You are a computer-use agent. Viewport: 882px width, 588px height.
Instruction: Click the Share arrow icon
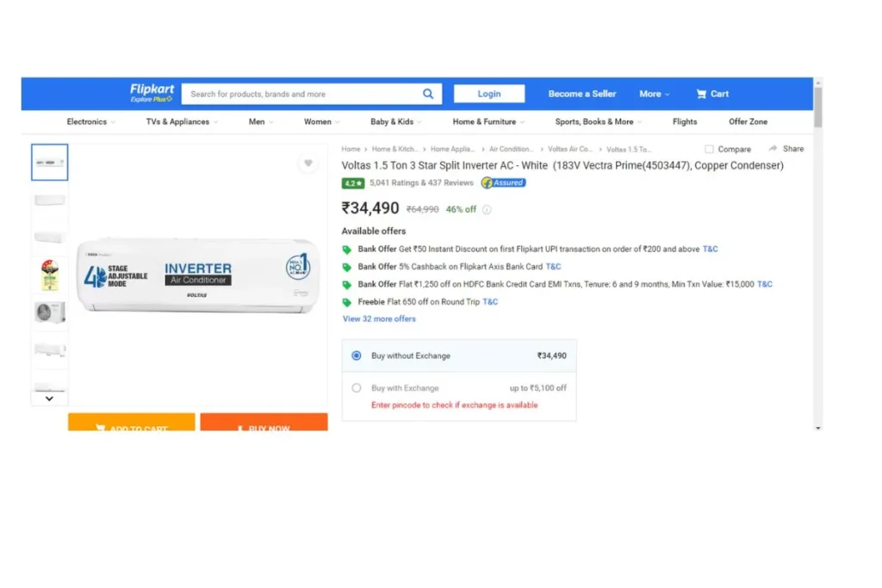point(773,148)
